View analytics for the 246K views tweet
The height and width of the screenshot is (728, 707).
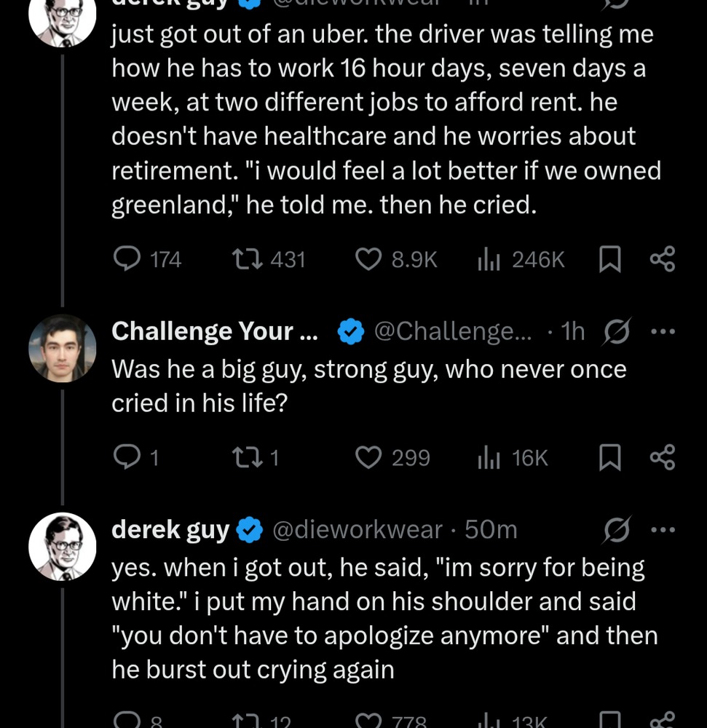[488, 259]
